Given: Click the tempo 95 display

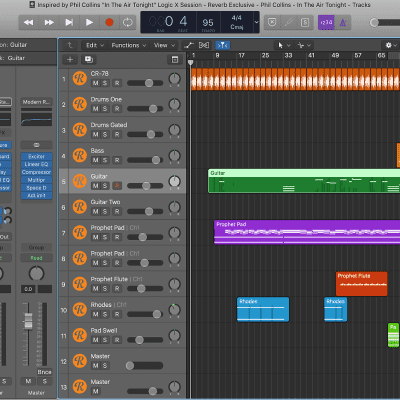Looking at the screenshot, I should [208, 23].
